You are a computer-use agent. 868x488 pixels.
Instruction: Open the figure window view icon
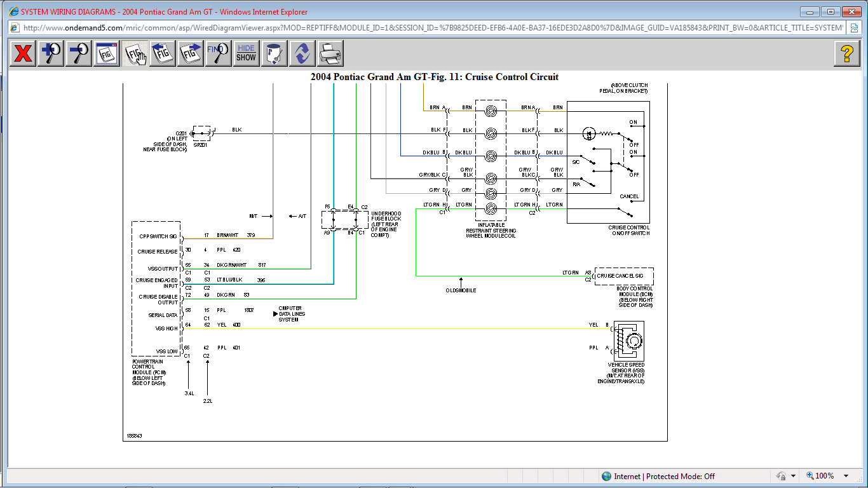click(x=107, y=53)
